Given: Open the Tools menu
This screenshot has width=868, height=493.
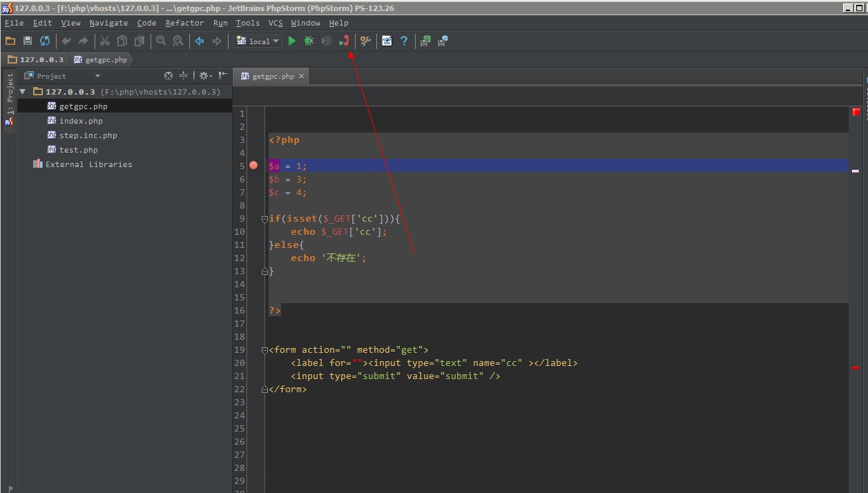Looking at the screenshot, I should coord(248,23).
